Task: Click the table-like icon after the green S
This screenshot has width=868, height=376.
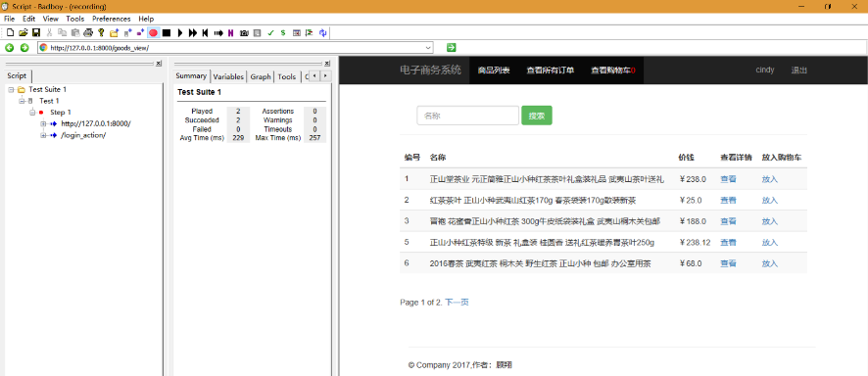Action: tap(296, 33)
